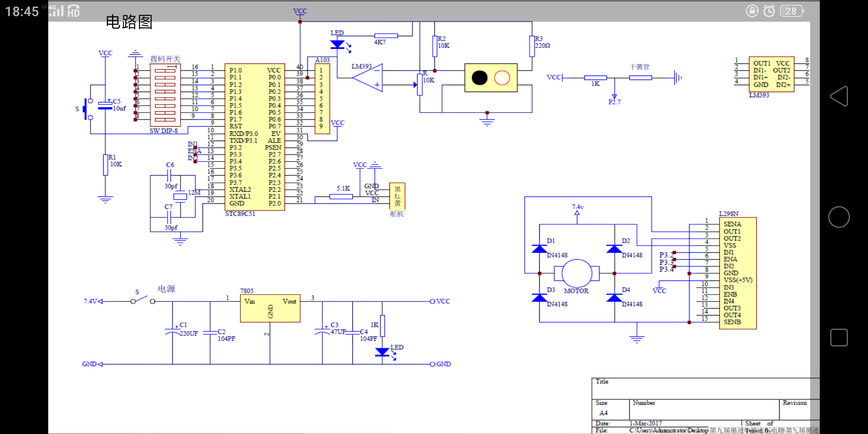Tap the 4G signal strength bars

click(x=55, y=10)
